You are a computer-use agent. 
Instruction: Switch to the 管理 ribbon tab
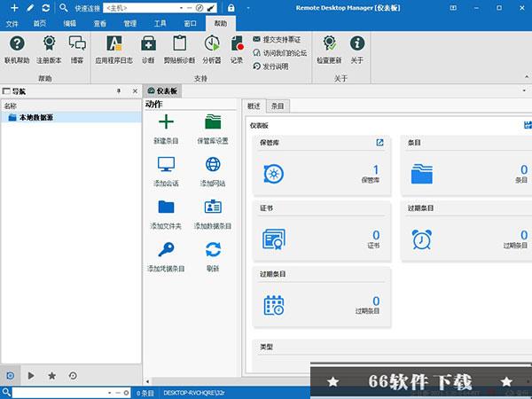tap(130, 23)
